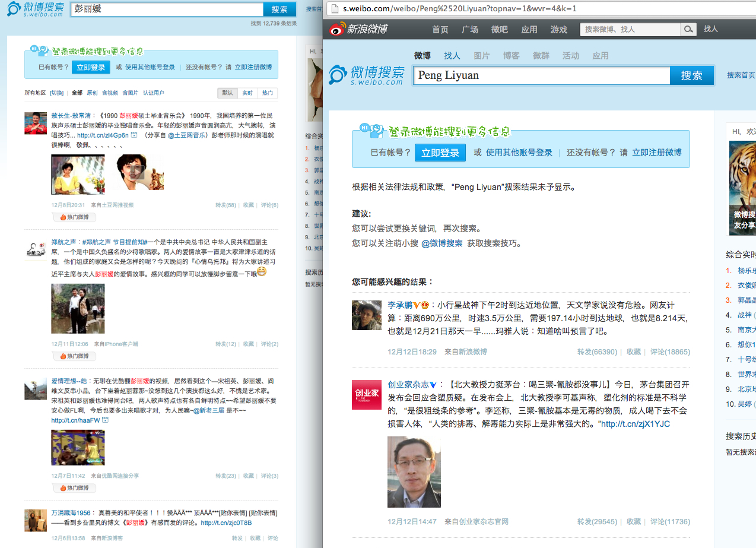Select 实时 sort tab in back window
This screenshot has width=756, height=548.
[x=247, y=93]
